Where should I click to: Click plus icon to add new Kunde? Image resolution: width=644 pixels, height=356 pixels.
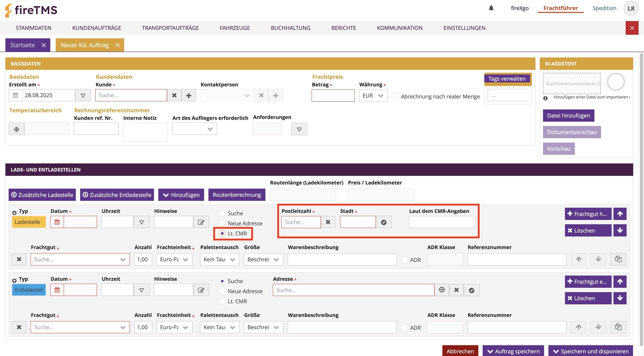[x=188, y=95]
